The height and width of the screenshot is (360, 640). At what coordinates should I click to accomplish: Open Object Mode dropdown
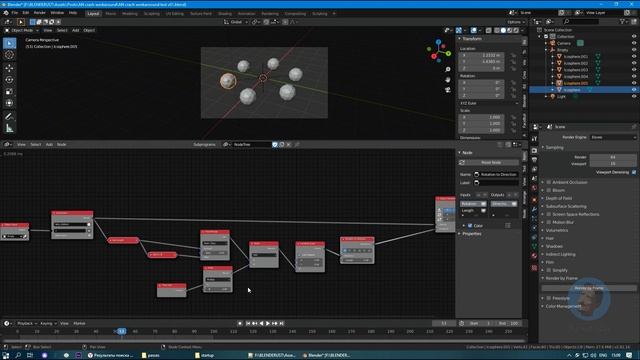(x=21, y=30)
